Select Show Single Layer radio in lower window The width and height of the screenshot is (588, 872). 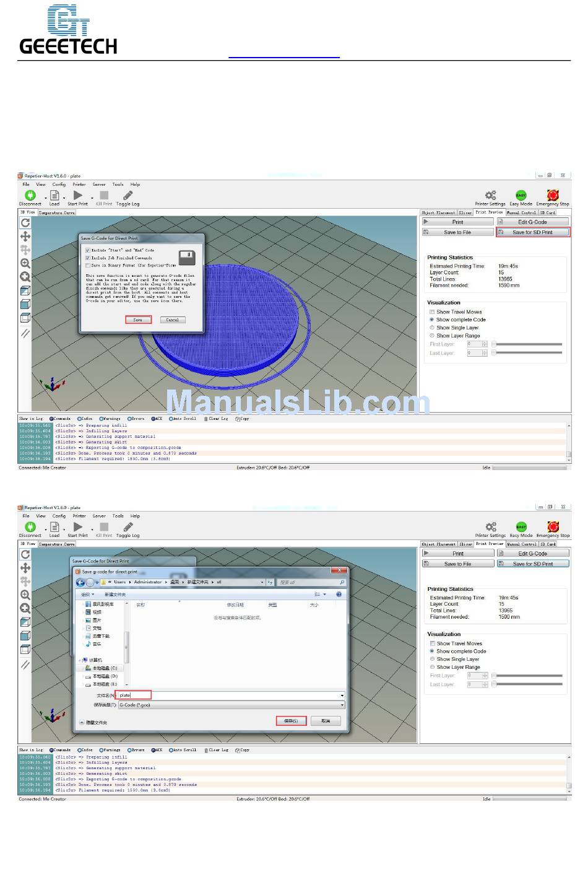(x=432, y=659)
